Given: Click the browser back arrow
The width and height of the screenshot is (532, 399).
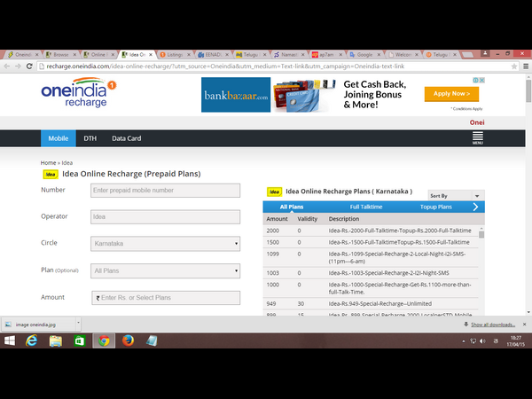Looking at the screenshot, I should pos(6,66).
